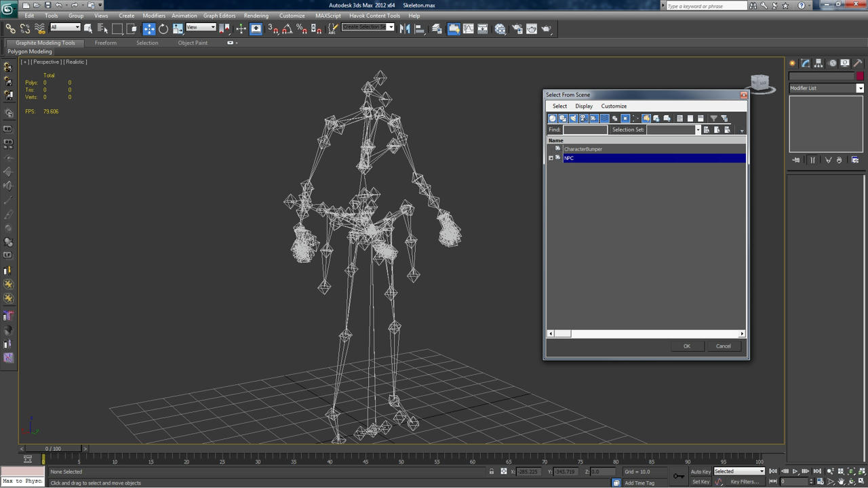Click the Mirror tool icon
Viewport: 868px width, 488px height.
pyautogui.click(x=405, y=28)
